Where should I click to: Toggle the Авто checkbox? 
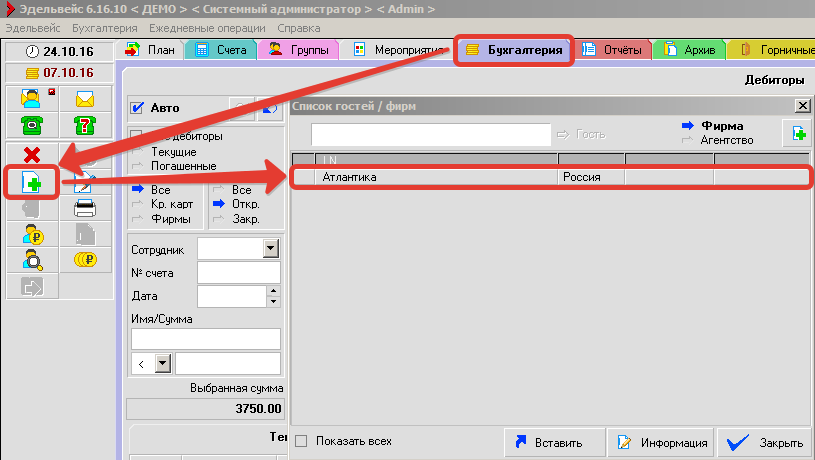(x=138, y=108)
